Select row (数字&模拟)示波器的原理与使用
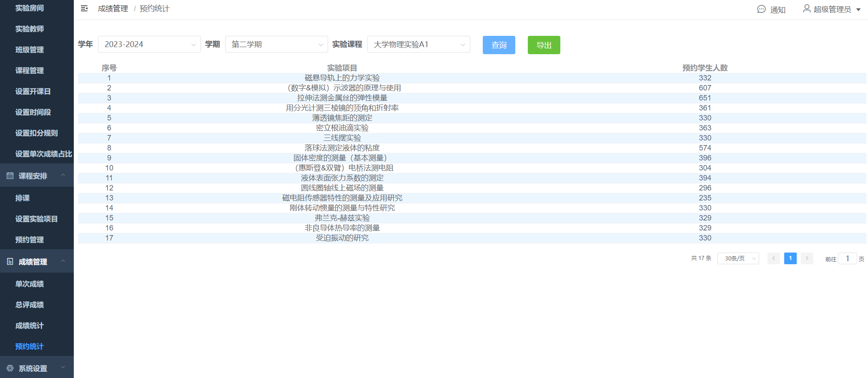Screen dimensions: 868x378 [x=472, y=88]
